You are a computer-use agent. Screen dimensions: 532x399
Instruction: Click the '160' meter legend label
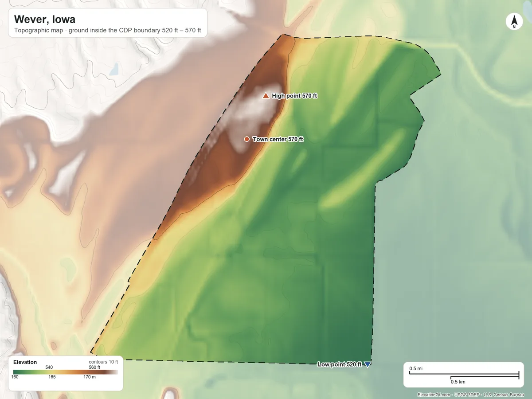coord(15,377)
